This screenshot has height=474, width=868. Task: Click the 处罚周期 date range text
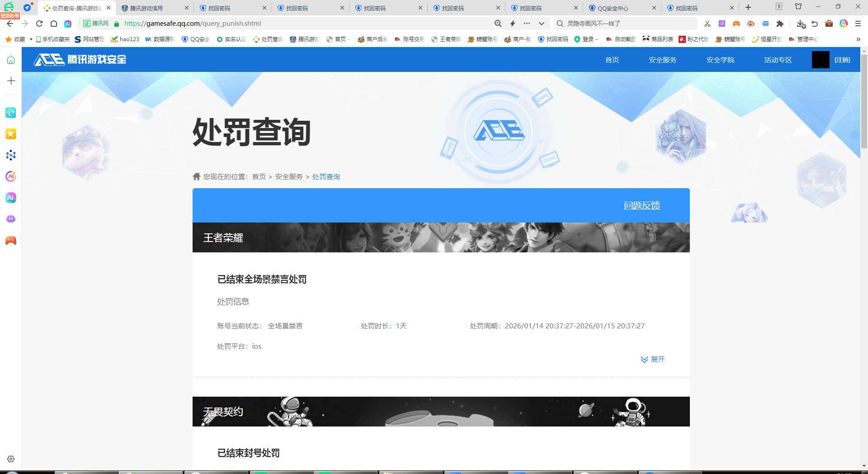tap(557, 326)
